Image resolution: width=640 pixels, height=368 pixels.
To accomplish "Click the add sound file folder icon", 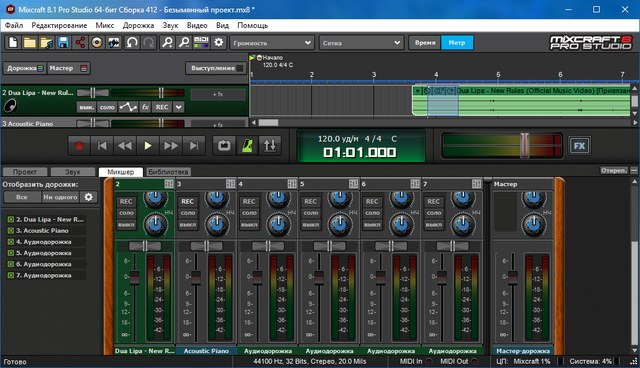I will (x=47, y=42).
